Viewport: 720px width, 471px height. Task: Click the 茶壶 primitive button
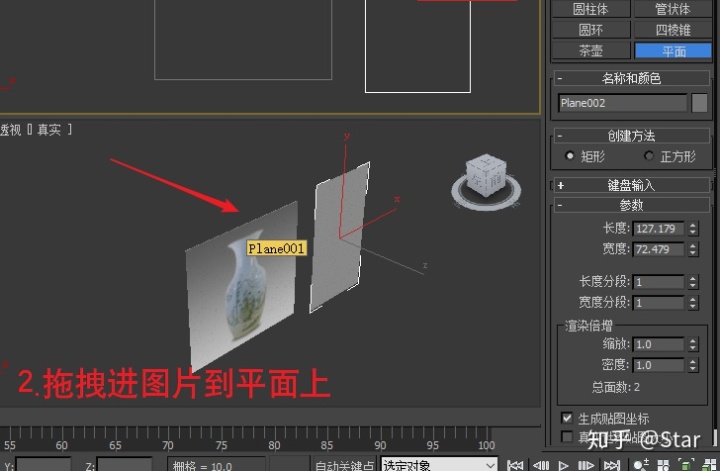click(x=591, y=50)
